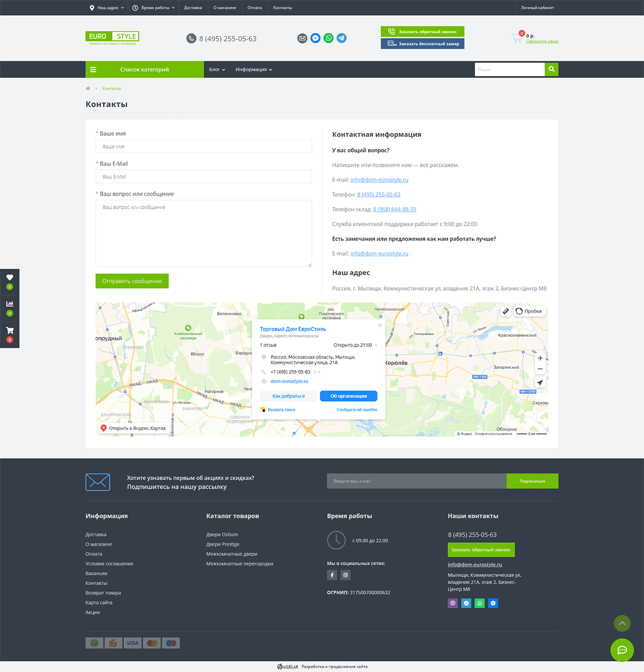Close the map organization popup
The height and width of the screenshot is (672, 644).
pos(380,326)
